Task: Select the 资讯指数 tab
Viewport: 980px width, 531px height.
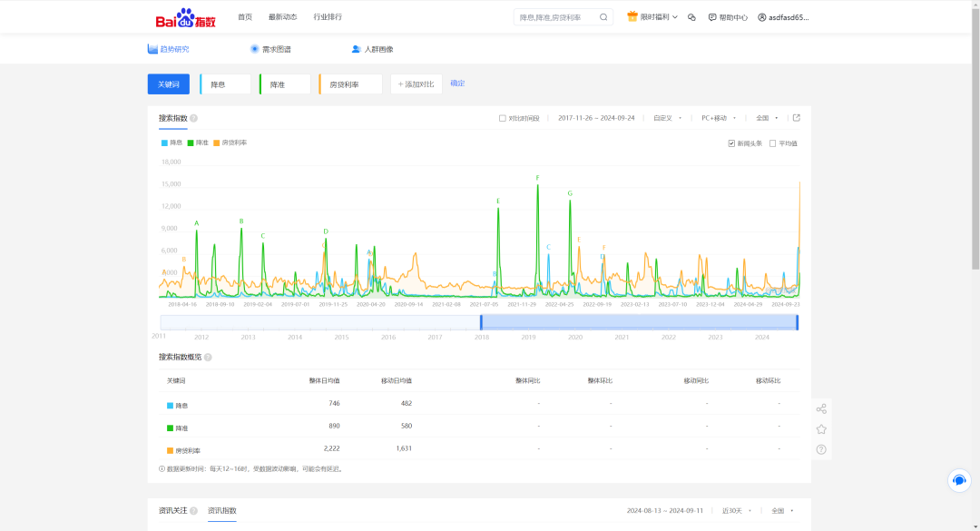Action: pyautogui.click(x=222, y=511)
